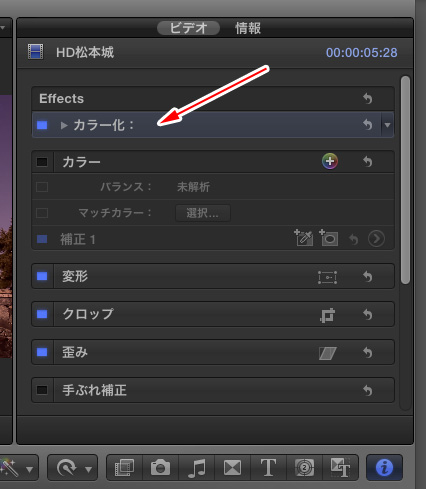Click the inspector vertical scrollbar

[x=405, y=180]
